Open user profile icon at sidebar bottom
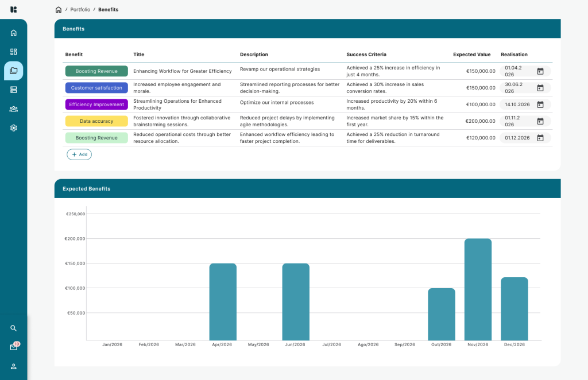Screen dimensions: 588x380 (x=14, y=366)
